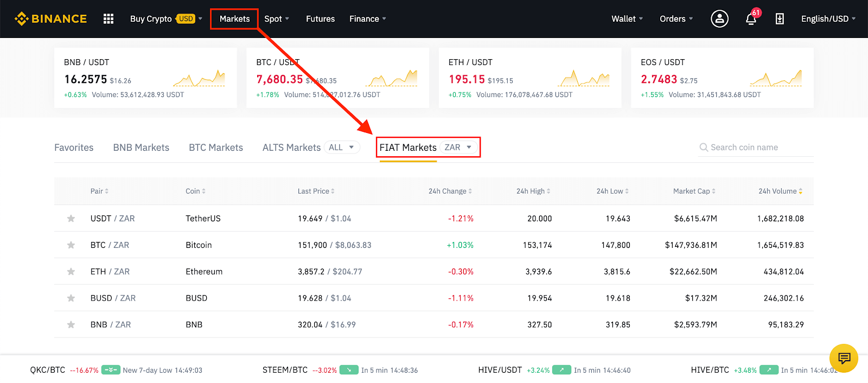Open the EOS / USDT ticker card
This screenshot has height=383, width=868.
[x=722, y=78]
